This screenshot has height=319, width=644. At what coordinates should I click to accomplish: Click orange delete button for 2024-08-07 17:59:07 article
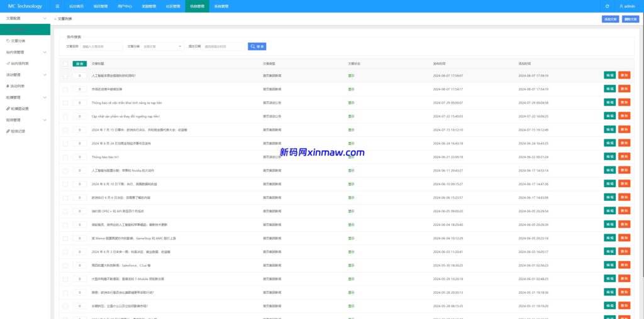point(625,75)
